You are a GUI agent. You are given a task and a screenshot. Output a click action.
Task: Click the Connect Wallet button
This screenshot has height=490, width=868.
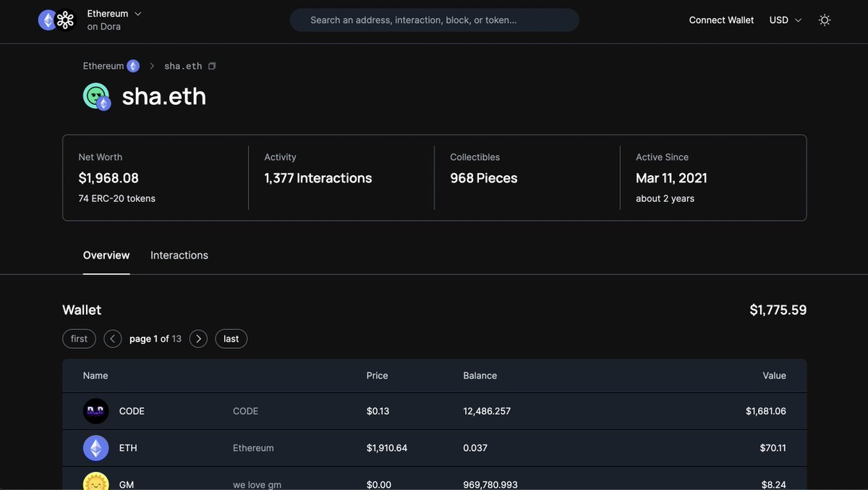point(721,20)
